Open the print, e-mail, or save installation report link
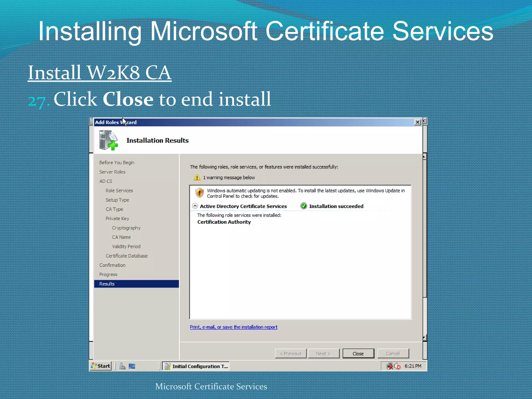Image resolution: width=532 pixels, height=399 pixels. tap(234, 327)
